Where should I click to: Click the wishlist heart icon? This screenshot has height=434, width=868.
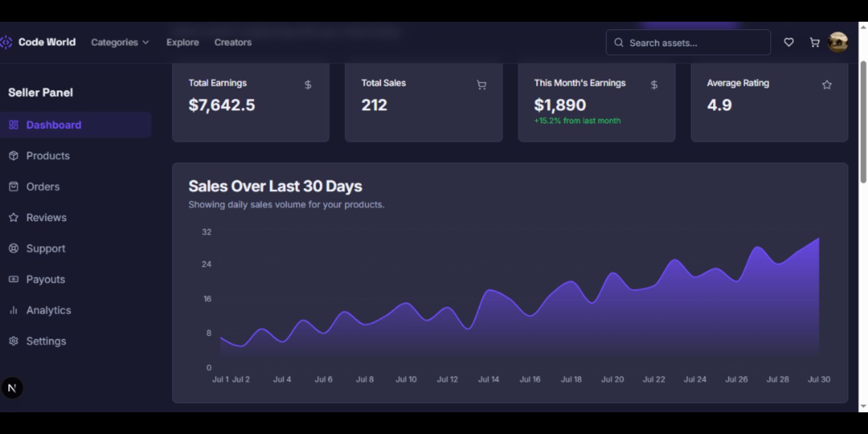pos(789,42)
